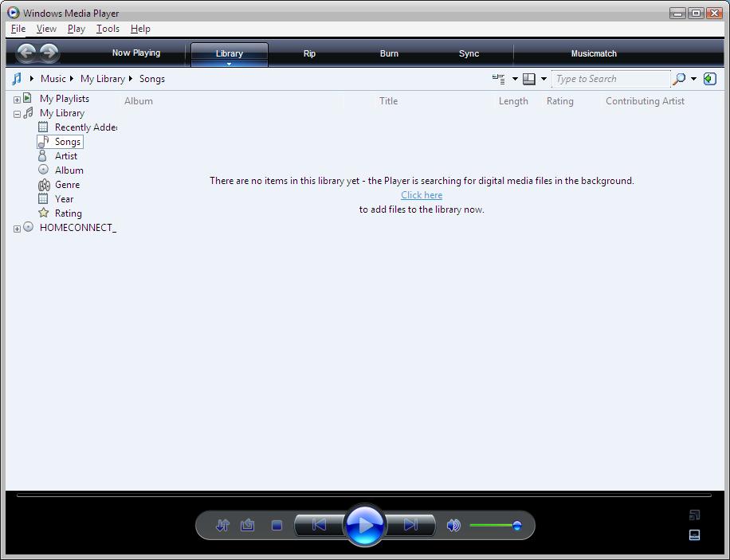
Task: Select Recently Added in the tree
Action: click(x=86, y=127)
